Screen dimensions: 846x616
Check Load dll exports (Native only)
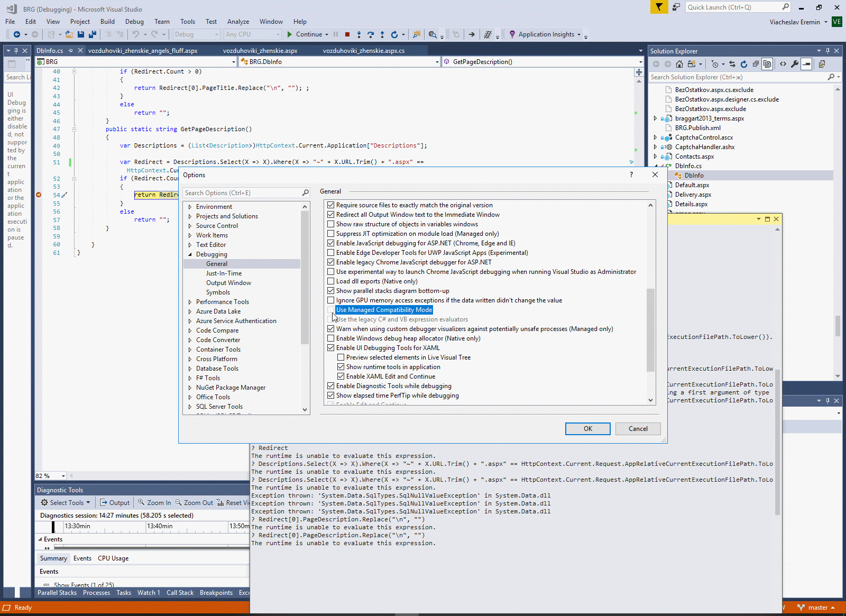(331, 281)
